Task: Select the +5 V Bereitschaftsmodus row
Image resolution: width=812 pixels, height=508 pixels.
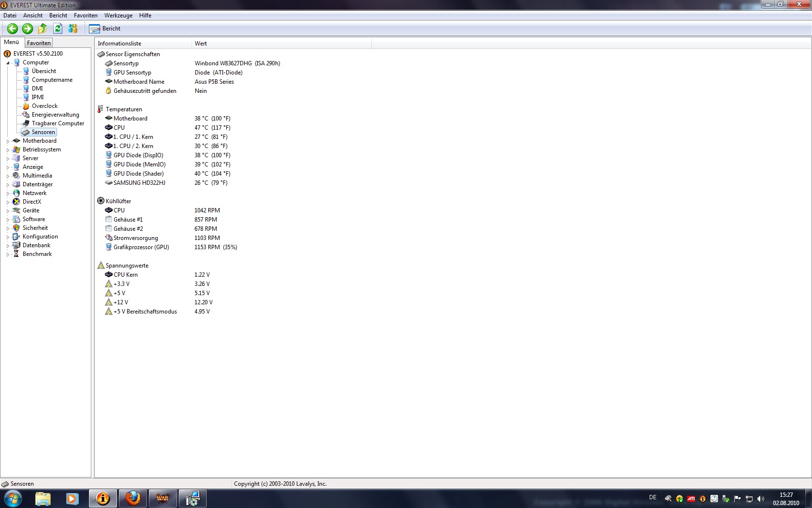Action: [158, 312]
